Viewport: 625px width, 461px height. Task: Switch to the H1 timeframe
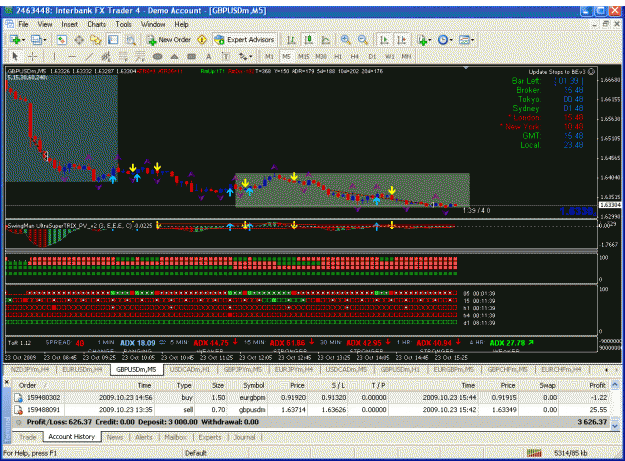pos(338,57)
